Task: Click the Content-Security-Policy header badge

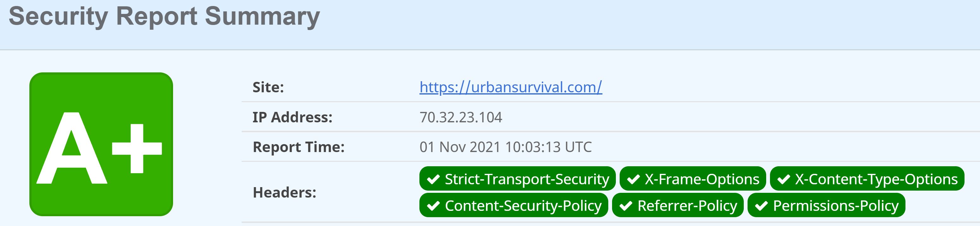Action: [x=514, y=205]
